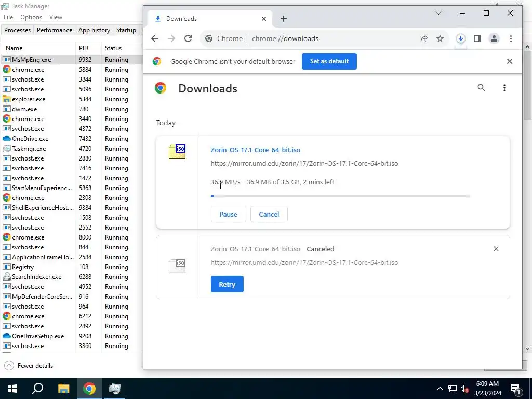Click the Zorin download progress bar
Screen dimensions: 532x399
(x=340, y=196)
